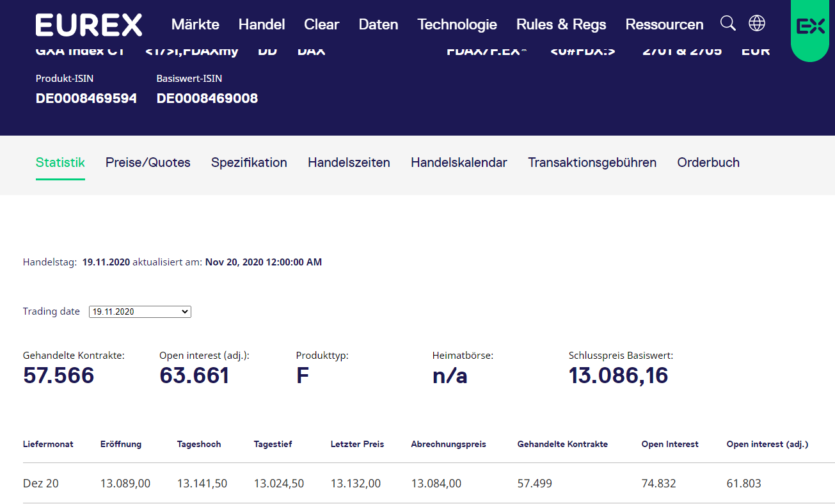The height and width of the screenshot is (504, 835).
Task: Click the EUREX logo
Action: [89, 25]
